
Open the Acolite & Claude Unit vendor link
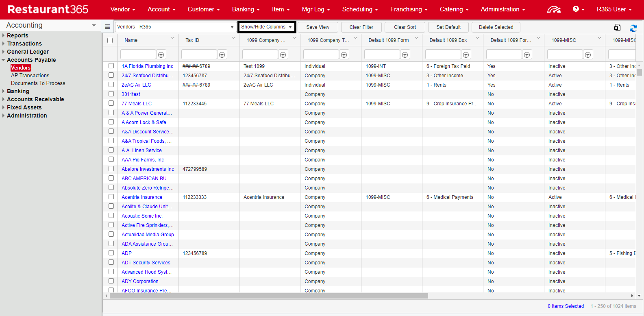coord(147,207)
